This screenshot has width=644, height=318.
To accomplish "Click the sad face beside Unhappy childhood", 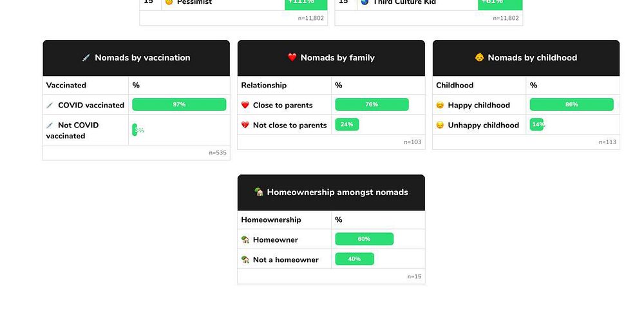I will [440, 125].
